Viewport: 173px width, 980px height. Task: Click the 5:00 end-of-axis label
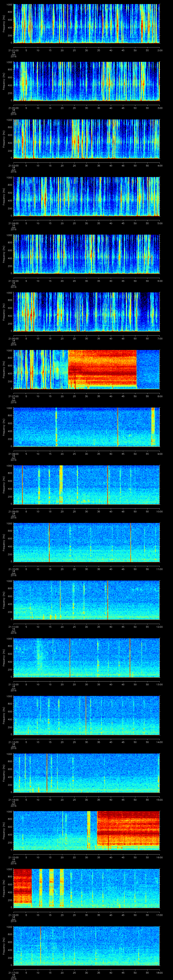point(160,223)
